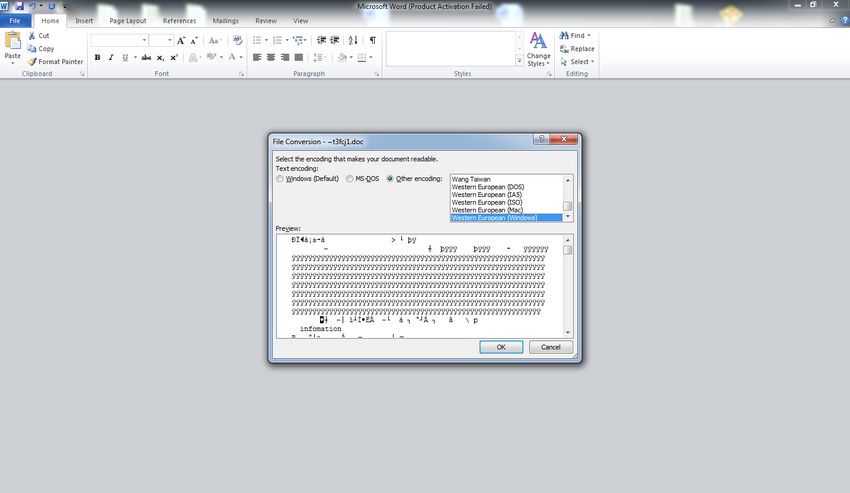Toggle Underline formatting

125,57
